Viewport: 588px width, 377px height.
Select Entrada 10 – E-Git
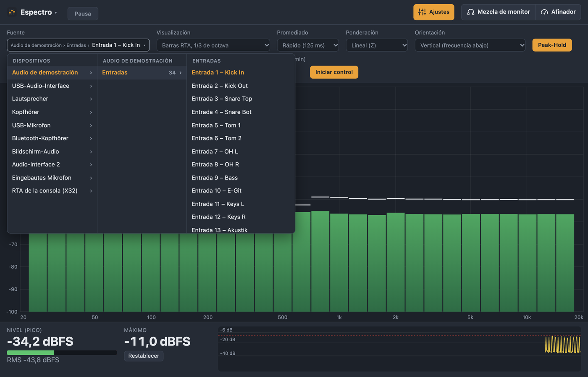(x=241, y=191)
